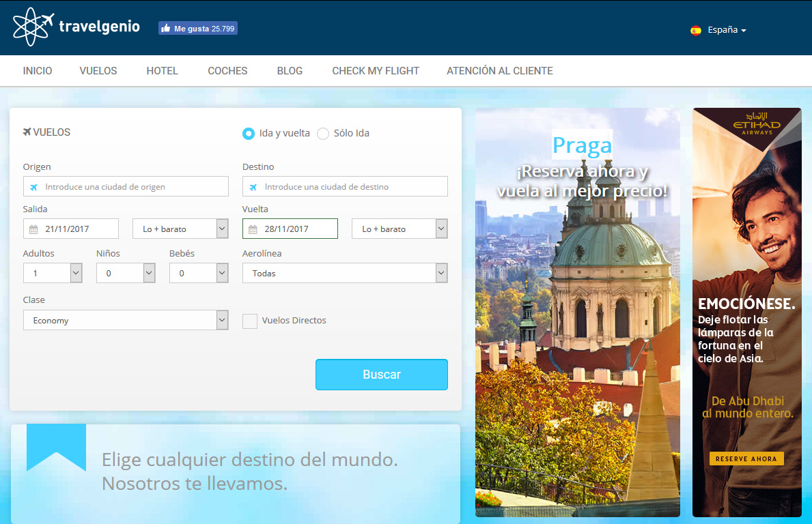Go to CHECK MY FLIGHT menu

click(376, 71)
